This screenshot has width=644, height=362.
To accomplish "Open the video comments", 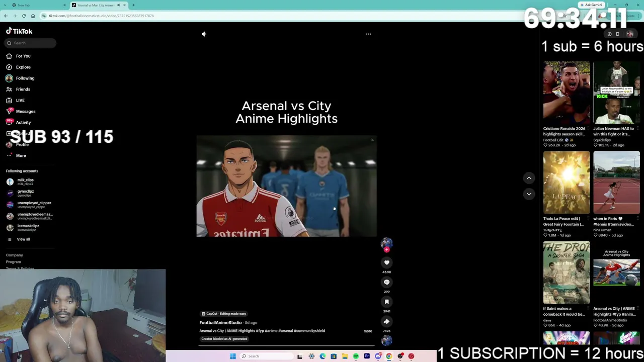I will 386,282.
